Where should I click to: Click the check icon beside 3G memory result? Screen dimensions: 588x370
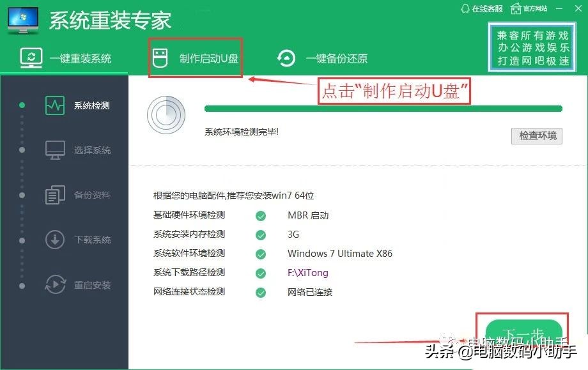click(x=261, y=235)
